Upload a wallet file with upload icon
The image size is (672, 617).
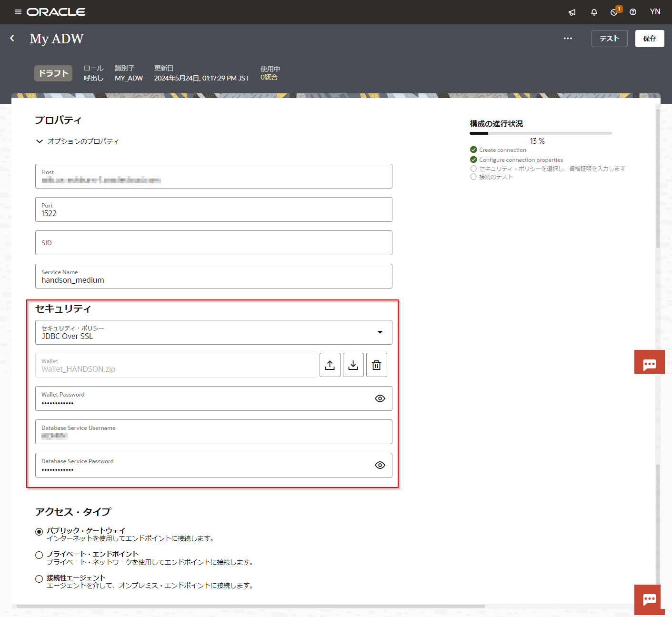tap(330, 365)
